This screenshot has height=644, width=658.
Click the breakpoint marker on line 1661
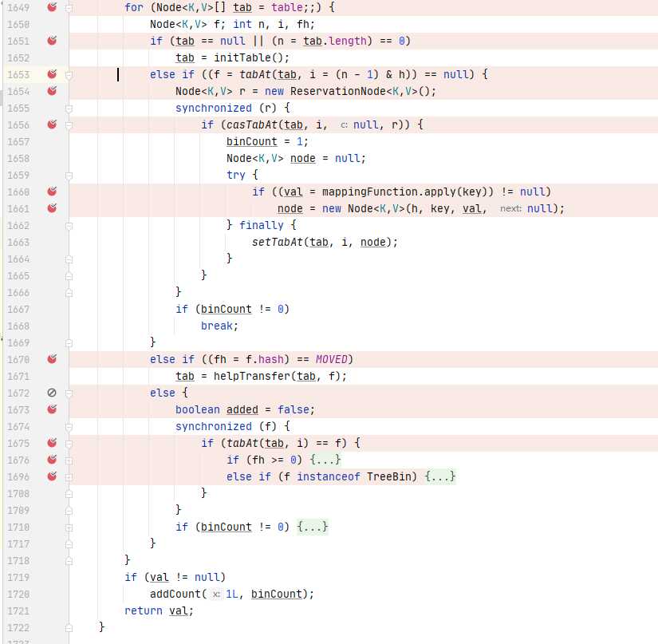[52, 208]
